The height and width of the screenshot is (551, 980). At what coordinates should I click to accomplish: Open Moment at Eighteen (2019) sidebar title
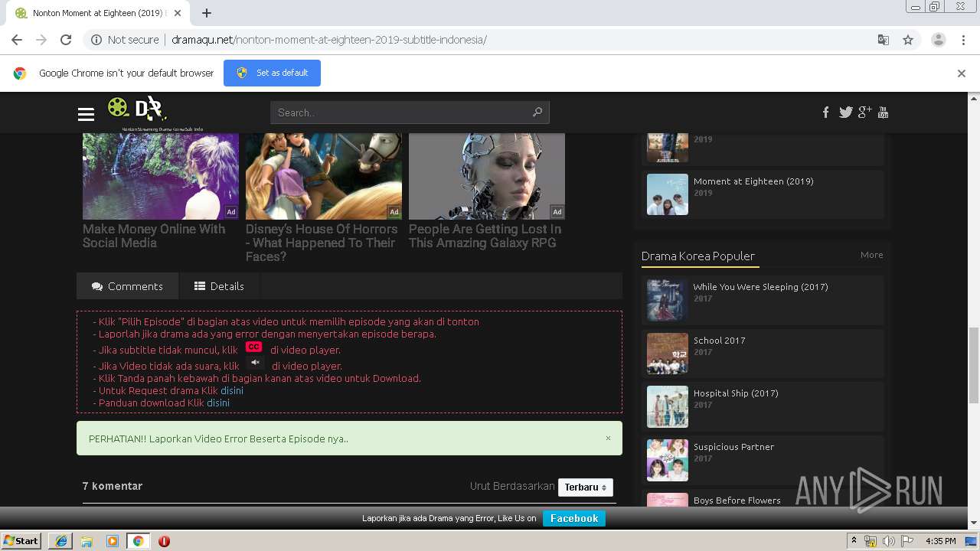[753, 181]
